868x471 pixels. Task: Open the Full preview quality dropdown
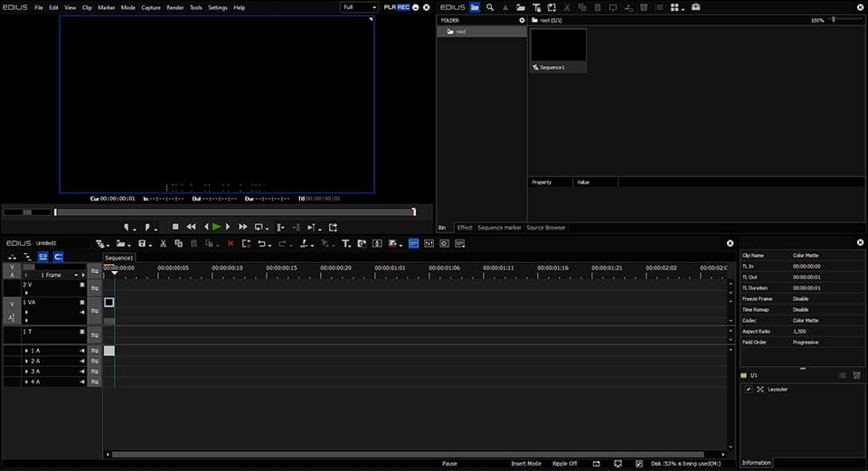pyautogui.click(x=359, y=7)
